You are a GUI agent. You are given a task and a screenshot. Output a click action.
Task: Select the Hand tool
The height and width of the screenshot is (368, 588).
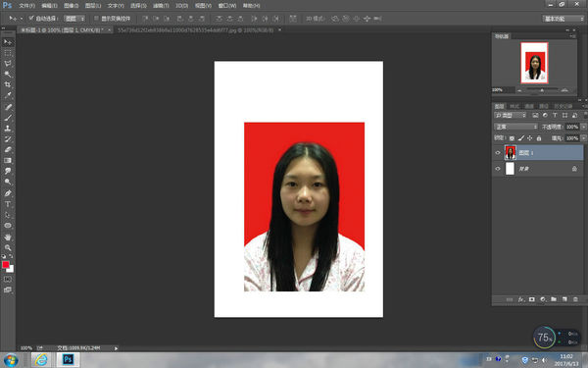click(x=8, y=237)
